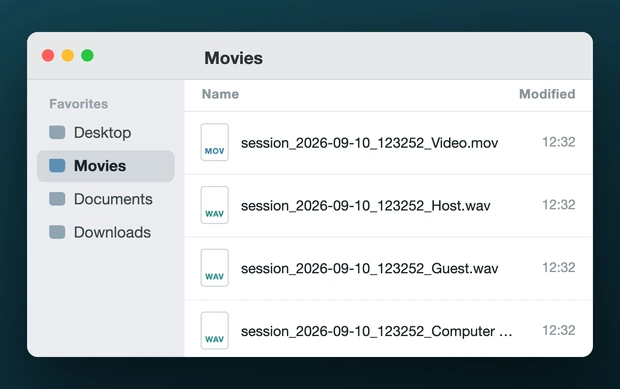Image resolution: width=620 pixels, height=389 pixels.
Task: Open Downloads from the sidebar
Action: [x=106, y=232]
